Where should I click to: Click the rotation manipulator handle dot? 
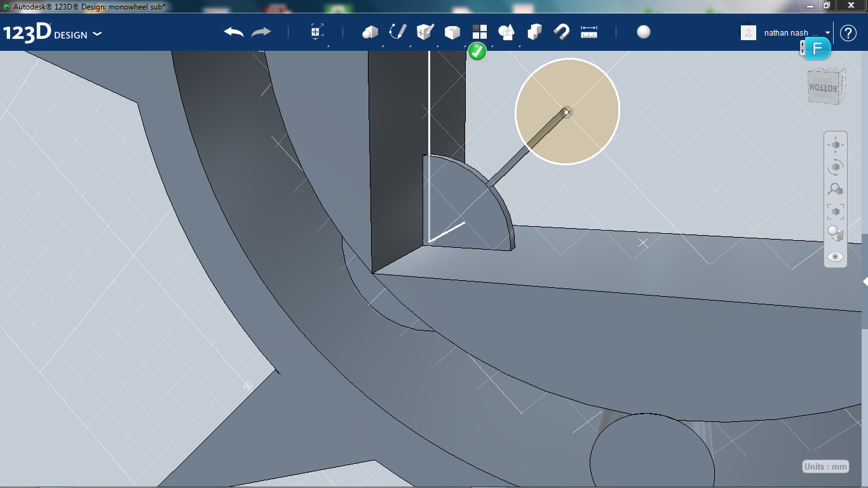pyautogui.click(x=567, y=112)
